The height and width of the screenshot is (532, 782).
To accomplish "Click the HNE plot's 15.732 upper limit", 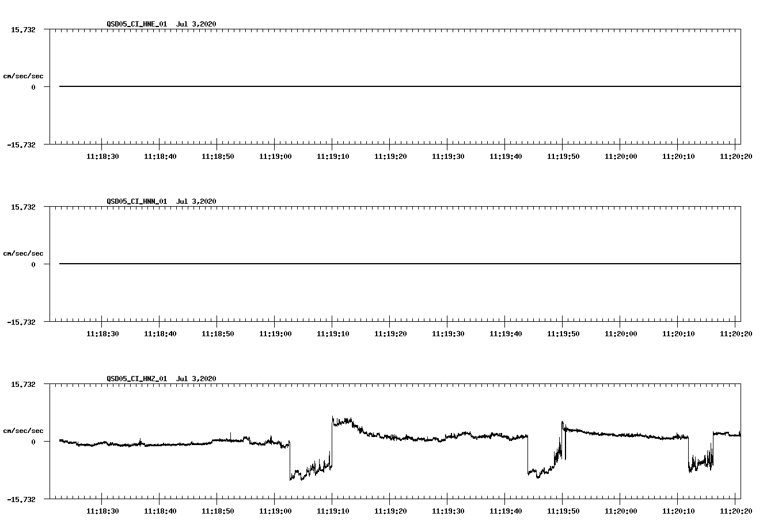I will [x=23, y=29].
